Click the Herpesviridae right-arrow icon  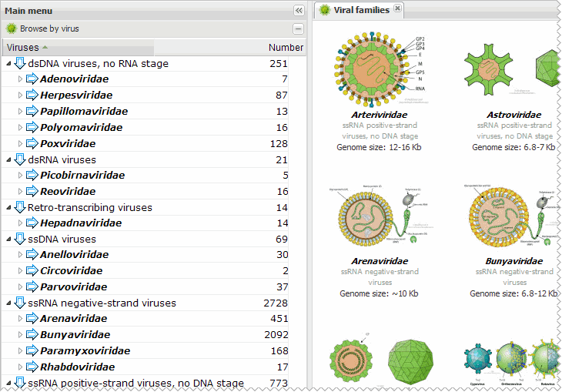[32, 95]
